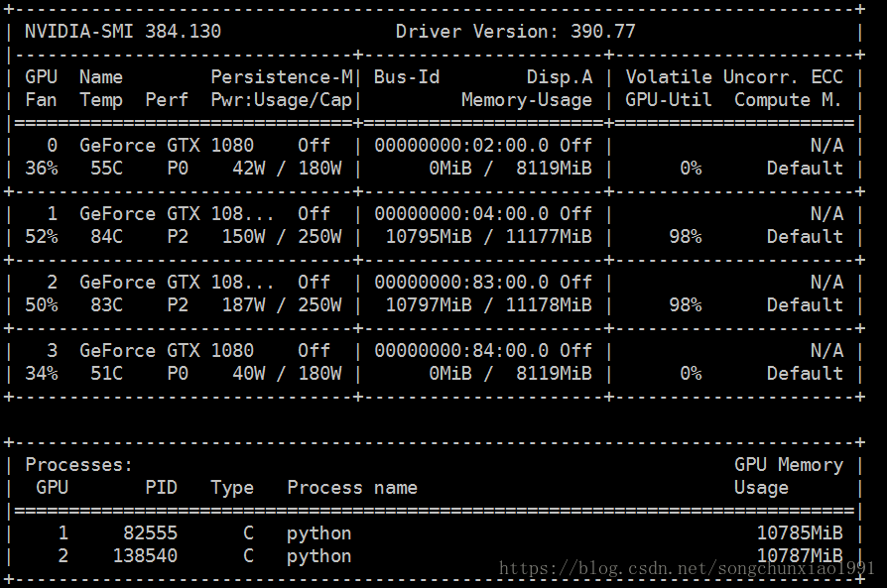This screenshot has width=887, height=588.
Task: Click the Persistence-M column header
Action: click(282, 77)
